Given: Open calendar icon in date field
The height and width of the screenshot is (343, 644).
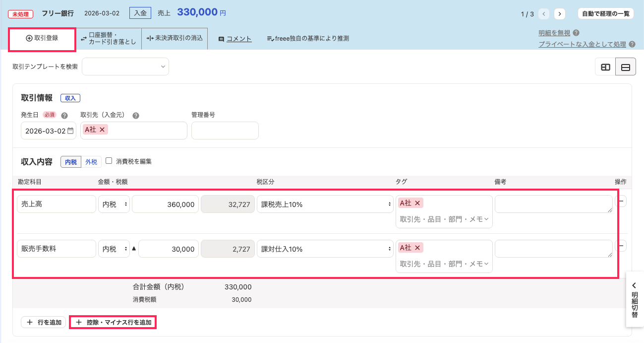Looking at the screenshot, I should [70, 131].
